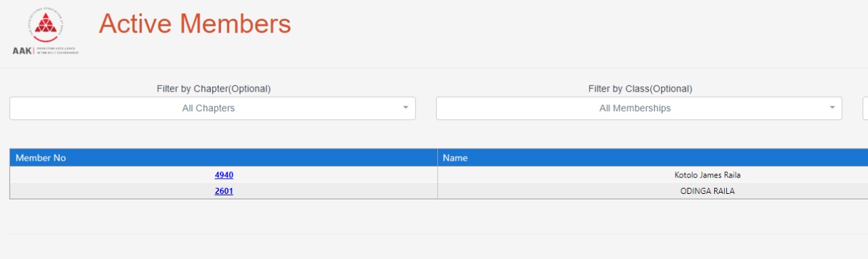Viewport: 868px width, 259px height.
Task: Expand the All Memberships dropdown arrow
Action: 832,108
